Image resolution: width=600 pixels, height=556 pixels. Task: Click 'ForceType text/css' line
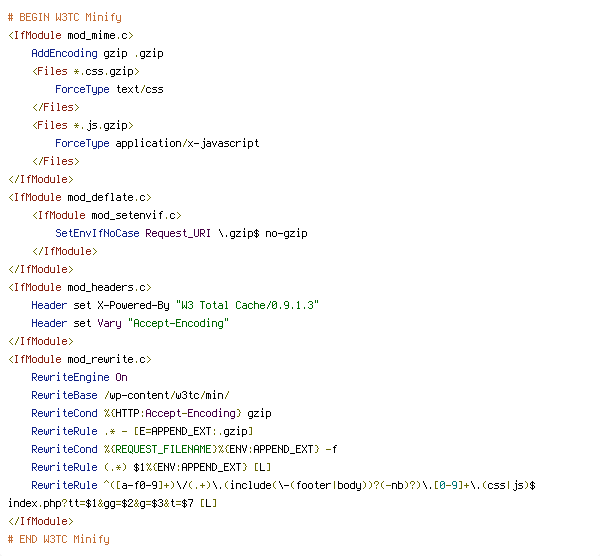(x=109, y=89)
